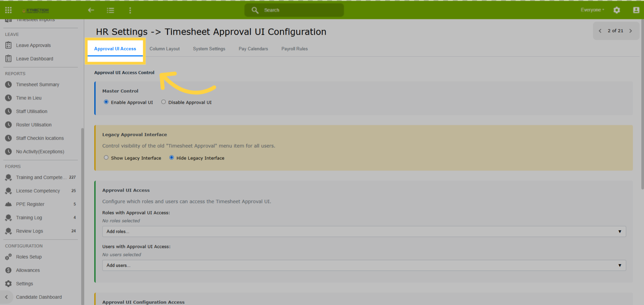This screenshot has width=644, height=305.
Task: Switch to the System Settings tab
Action: point(209,49)
